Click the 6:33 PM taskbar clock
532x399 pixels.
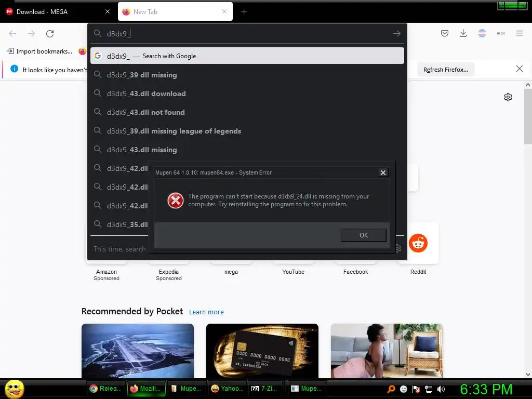point(486,389)
